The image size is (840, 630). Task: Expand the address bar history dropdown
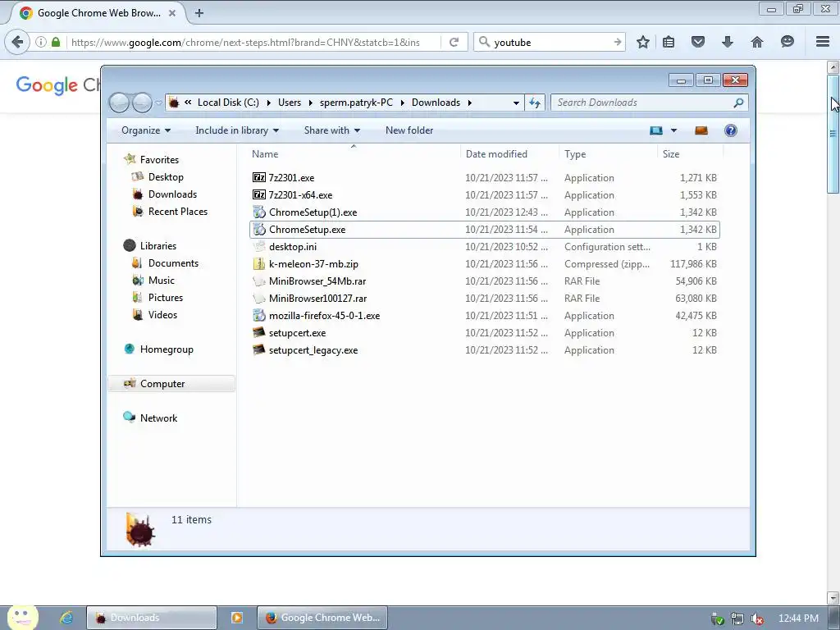coord(516,103)
